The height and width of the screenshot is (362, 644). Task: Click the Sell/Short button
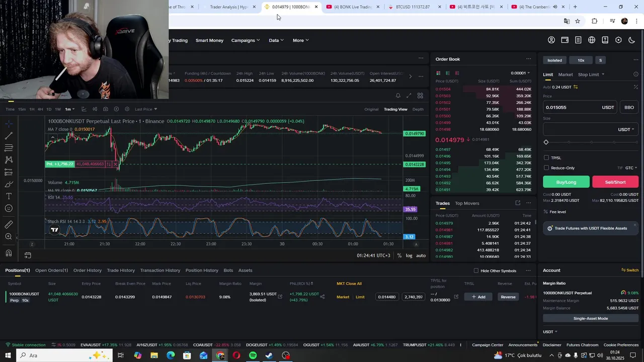(x=615, y=182)
